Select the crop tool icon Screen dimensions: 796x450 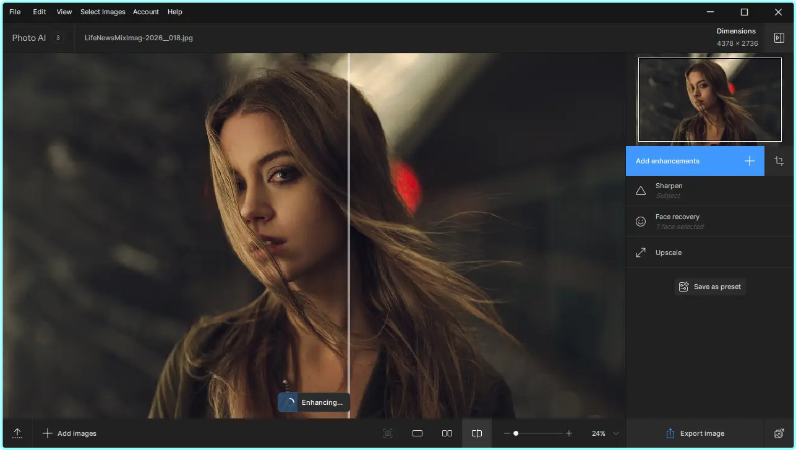(779, 161)
